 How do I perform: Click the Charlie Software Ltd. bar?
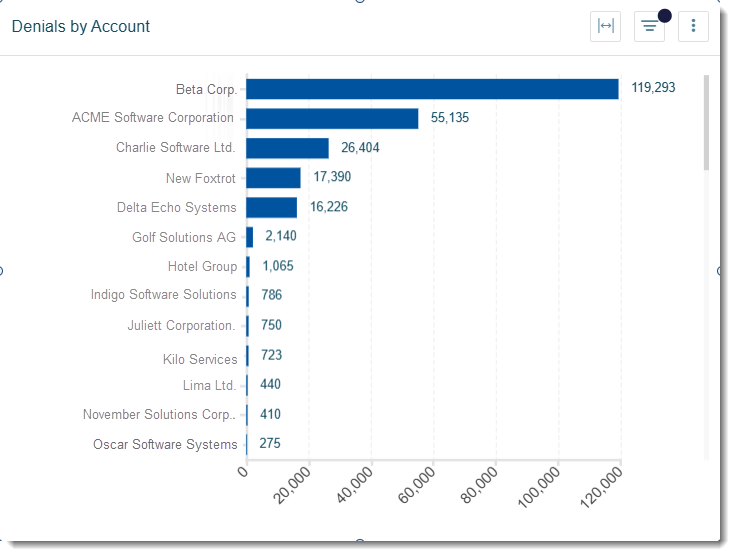287,148
